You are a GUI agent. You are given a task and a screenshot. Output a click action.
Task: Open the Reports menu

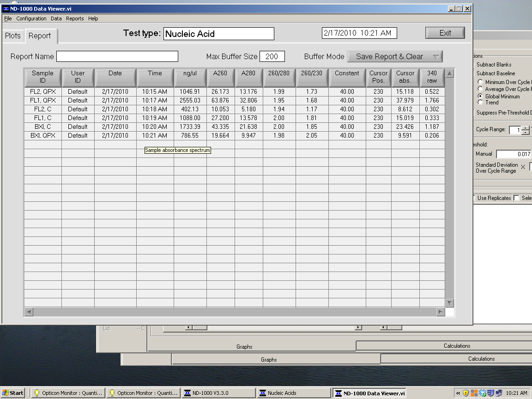click(x=75, y=18)
